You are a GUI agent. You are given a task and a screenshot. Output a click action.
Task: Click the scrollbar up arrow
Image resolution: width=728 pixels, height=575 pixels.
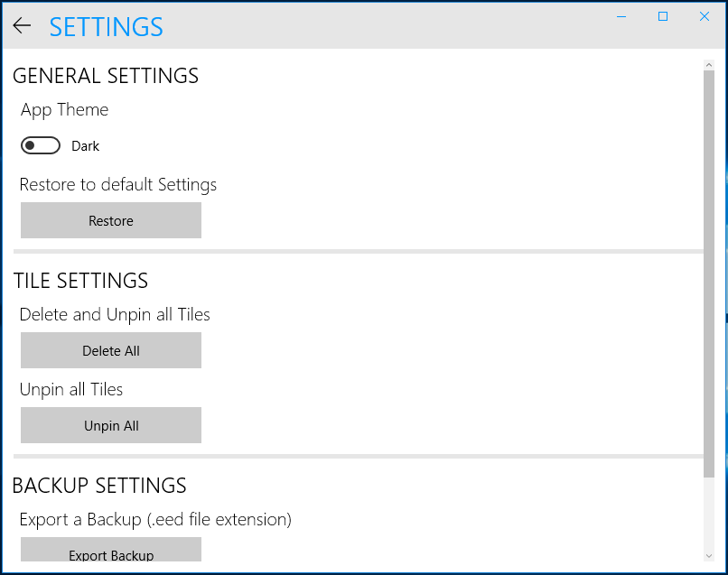click(708, 65)
